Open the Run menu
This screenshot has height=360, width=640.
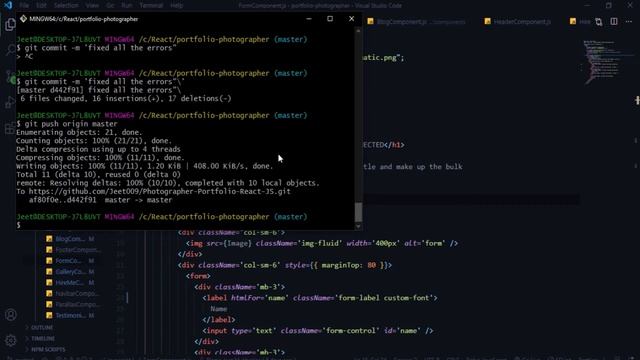pos(127,6)
